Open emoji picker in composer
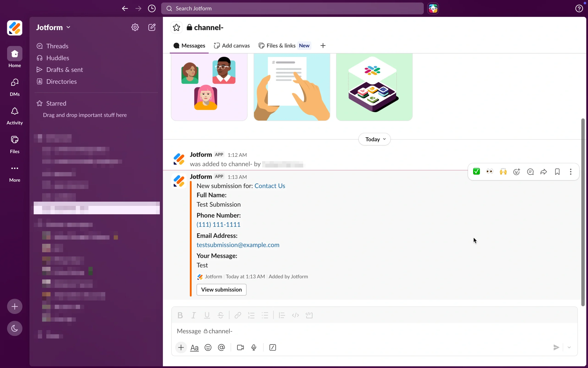Image resolution: width=588 pixels, height=368 pixels. tap(208, 347)
